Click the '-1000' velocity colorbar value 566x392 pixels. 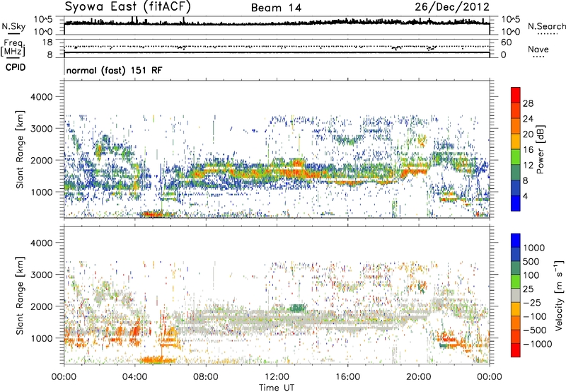[537, 344]
